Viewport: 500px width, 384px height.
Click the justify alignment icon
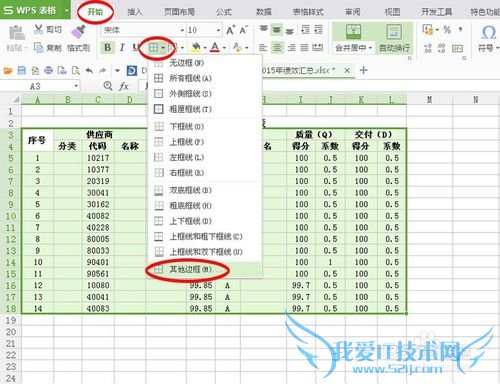(x=304, y=48)
